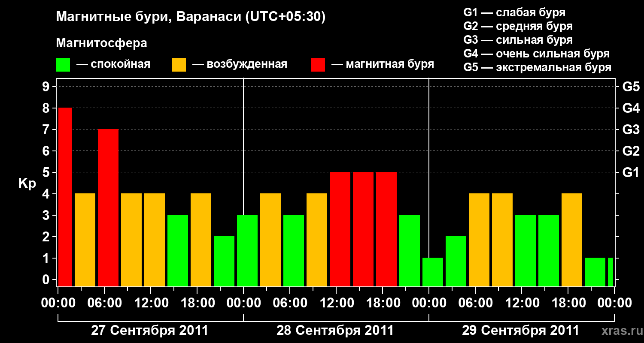Click the 'G3' label on the right axis
Image resolution: width=644 pixels, height=343 pixels.
tap(631, 129)
